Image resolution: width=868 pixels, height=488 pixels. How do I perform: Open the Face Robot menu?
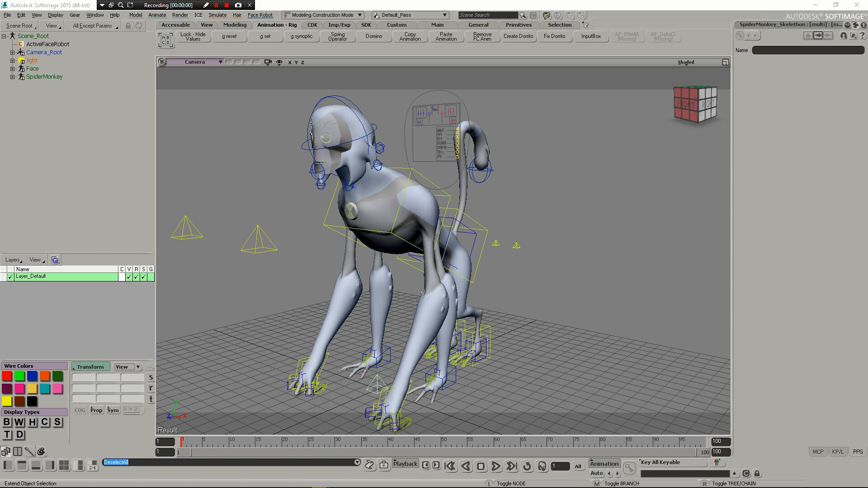260,15
